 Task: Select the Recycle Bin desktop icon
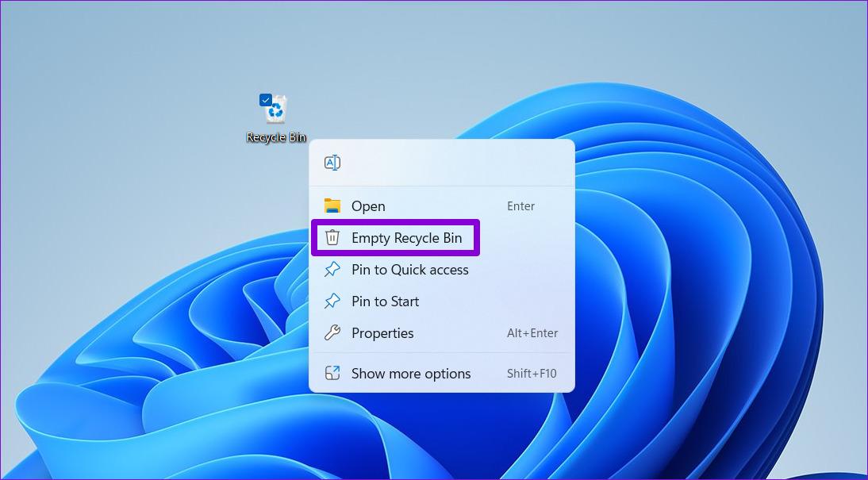277,111
